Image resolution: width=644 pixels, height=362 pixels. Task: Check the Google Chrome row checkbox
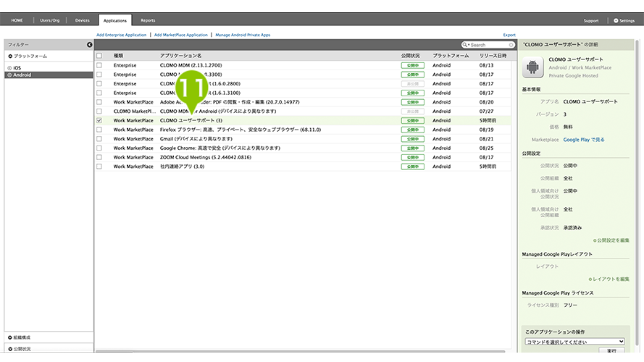pos(99,148)
